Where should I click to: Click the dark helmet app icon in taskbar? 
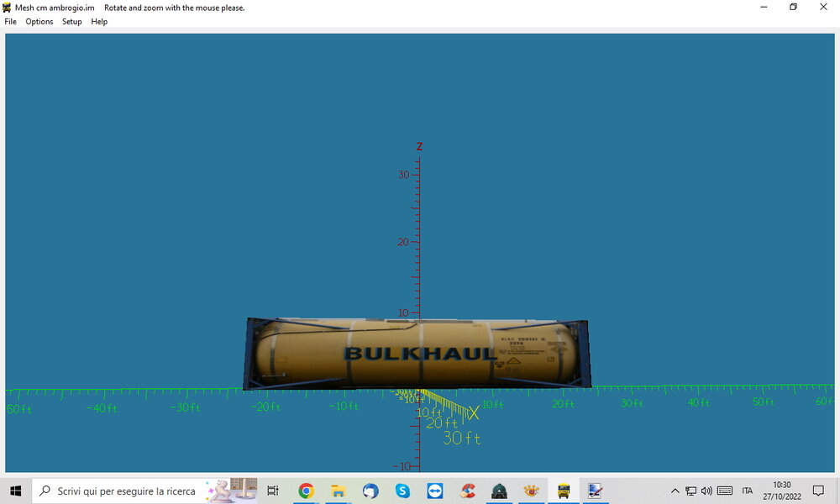pos(499,491)
